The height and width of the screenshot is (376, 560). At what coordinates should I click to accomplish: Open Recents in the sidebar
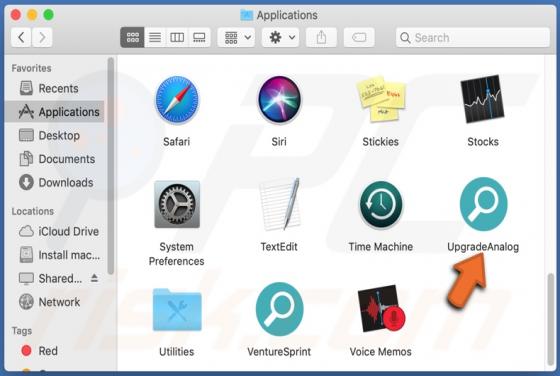54,88
